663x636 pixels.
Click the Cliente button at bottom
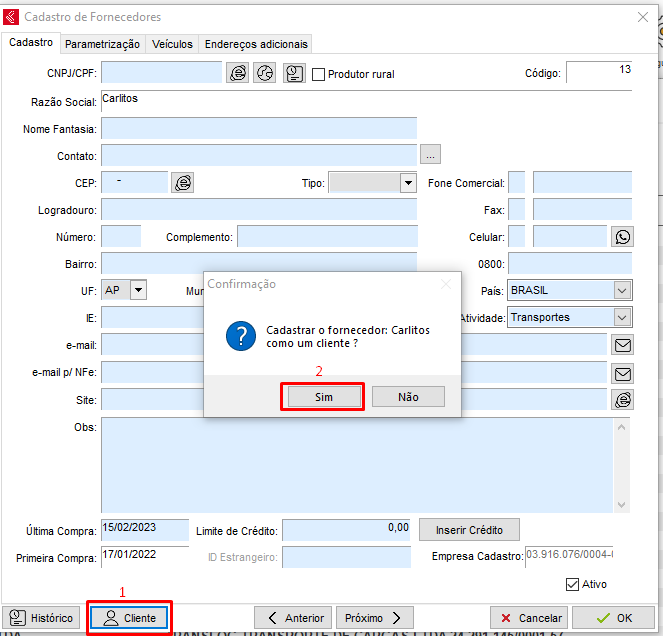(129, 618)
